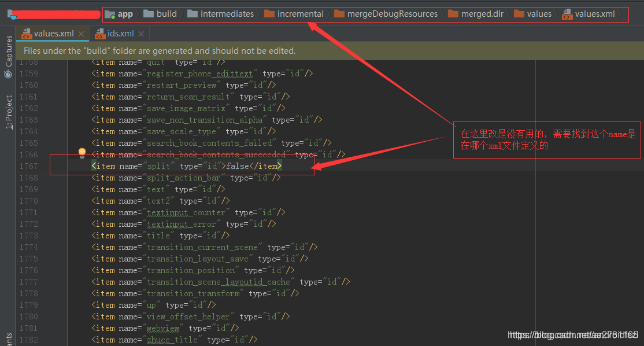Click the transition_layout_save item line

pos(200,259)
